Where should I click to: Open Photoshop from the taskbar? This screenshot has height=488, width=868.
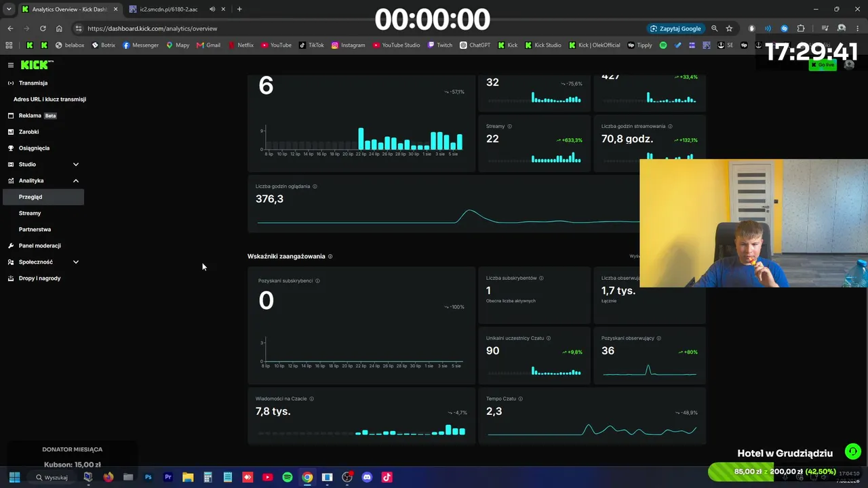(148, 477)
